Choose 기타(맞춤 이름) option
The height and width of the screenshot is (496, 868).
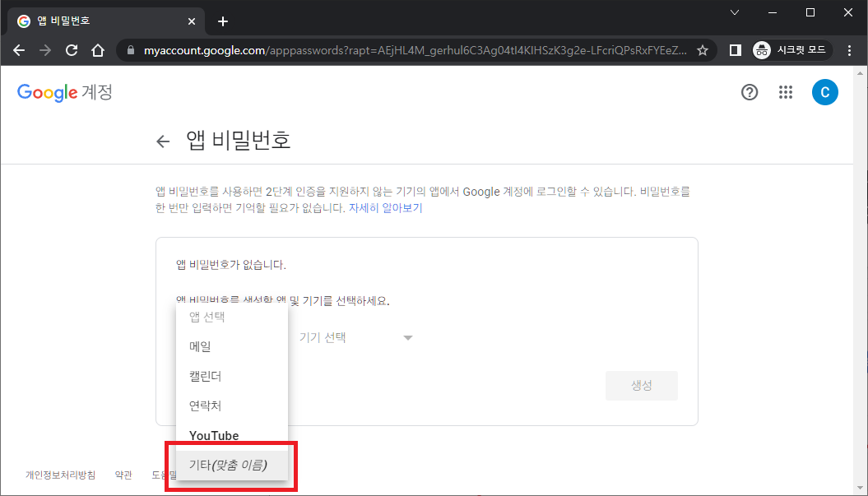[x=232, y=465]
